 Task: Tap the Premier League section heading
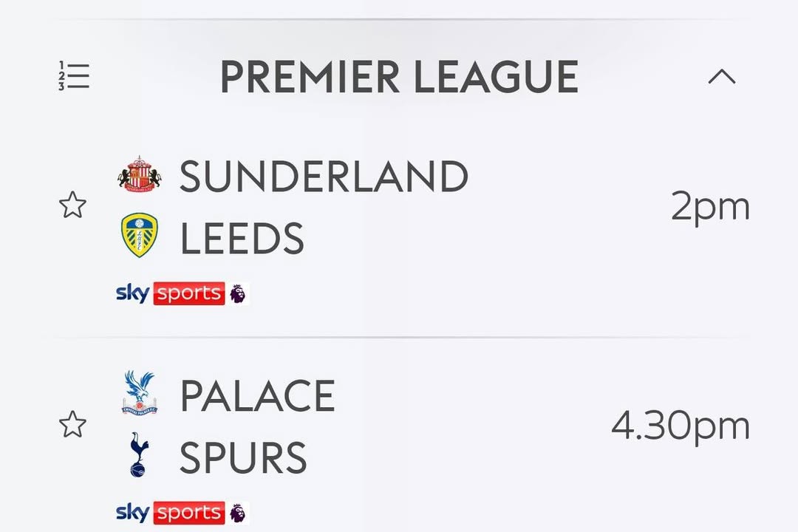tap(399, 77)
